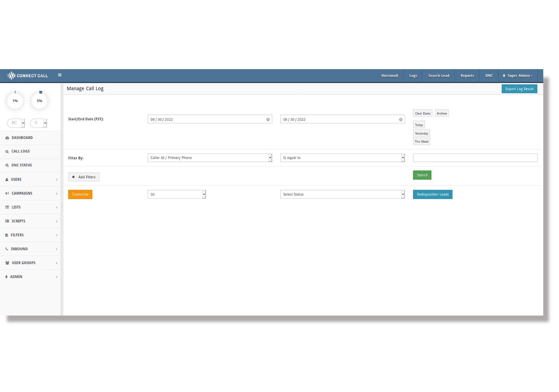559x392 pixels.
Task: Open Call Logs via its magnifier icon
Action: 7,151
